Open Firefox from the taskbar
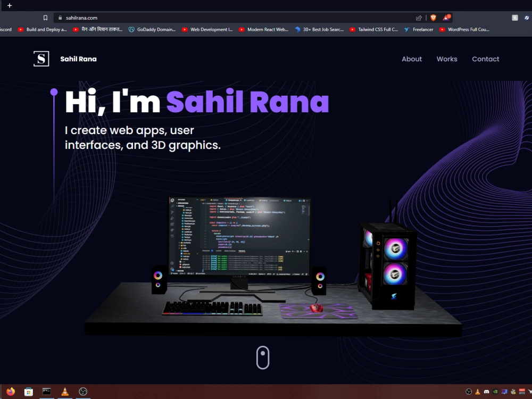 coord(11,392)
